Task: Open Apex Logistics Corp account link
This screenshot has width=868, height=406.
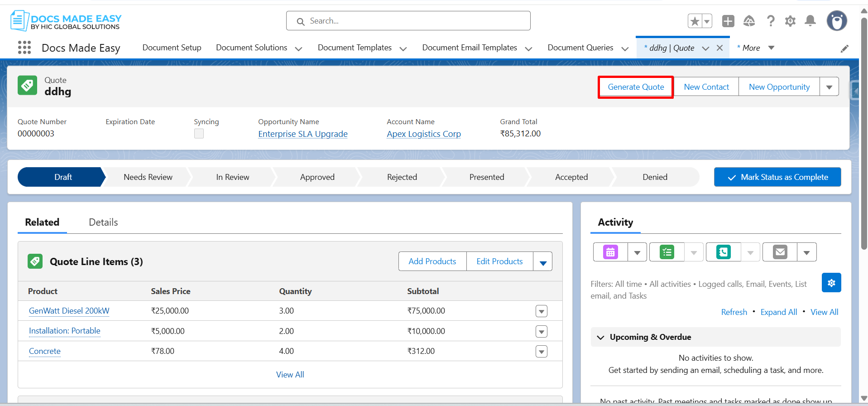Action: [x=423, y=134]
